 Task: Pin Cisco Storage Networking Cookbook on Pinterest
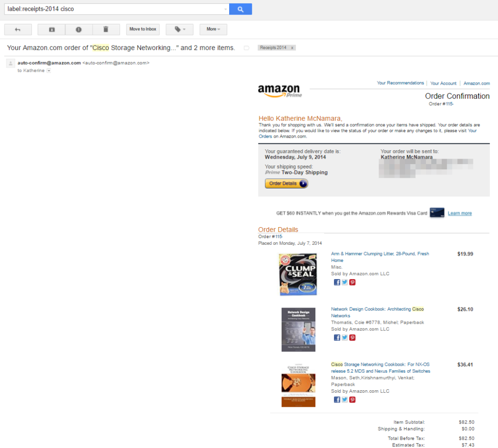(352, 400)
